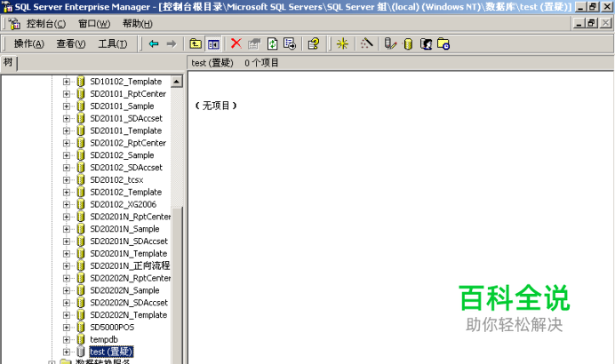Click the Properties toolbar icon

point(254,44)
